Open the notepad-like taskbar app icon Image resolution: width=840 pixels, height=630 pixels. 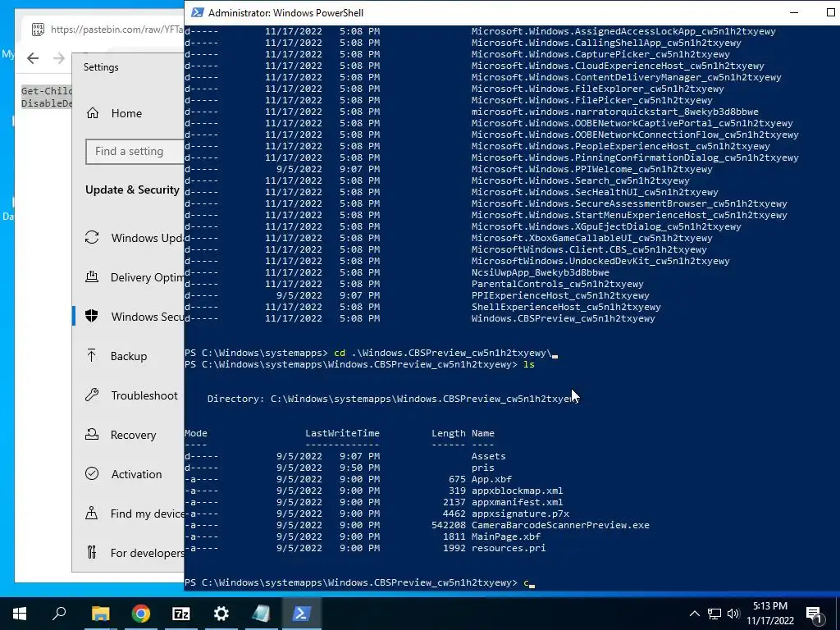[x=261, y=614]
